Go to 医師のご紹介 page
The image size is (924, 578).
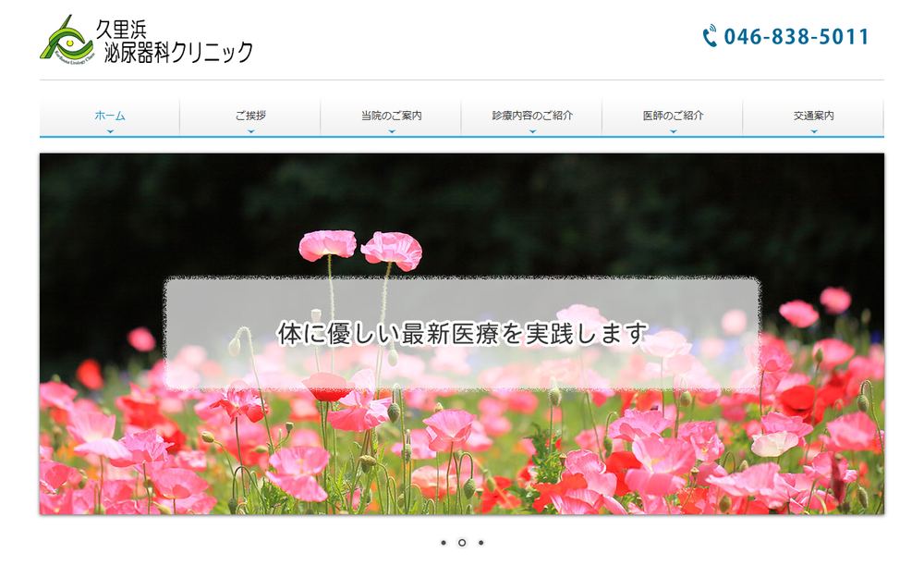(x=673, y=116)
